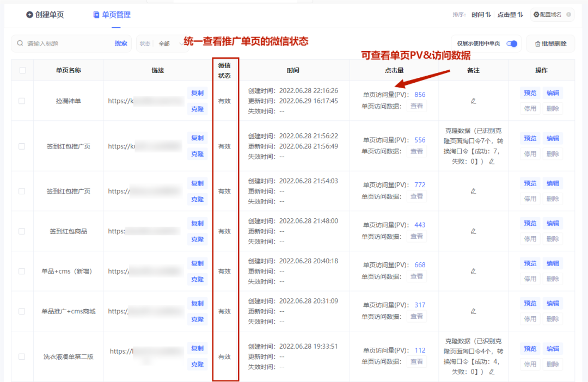Open the PV value 443 link
This screenshot has width=588, height=382.
click(420, 225)
